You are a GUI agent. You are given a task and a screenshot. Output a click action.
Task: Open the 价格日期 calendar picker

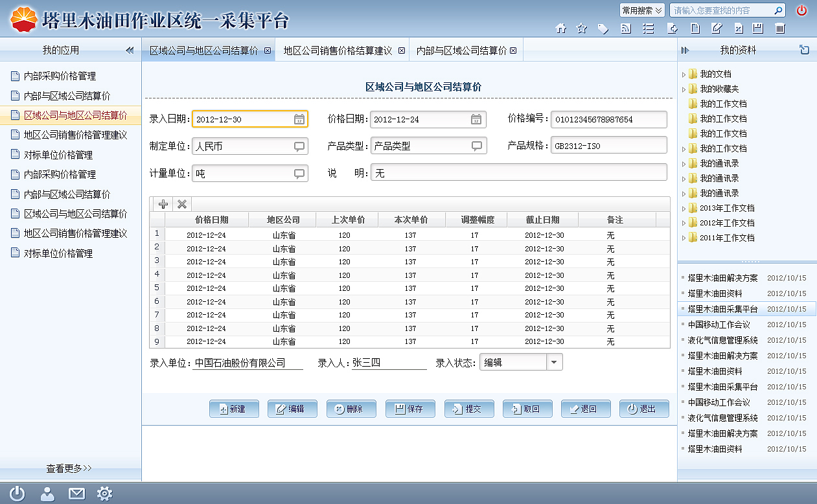(x=476, y=119)
